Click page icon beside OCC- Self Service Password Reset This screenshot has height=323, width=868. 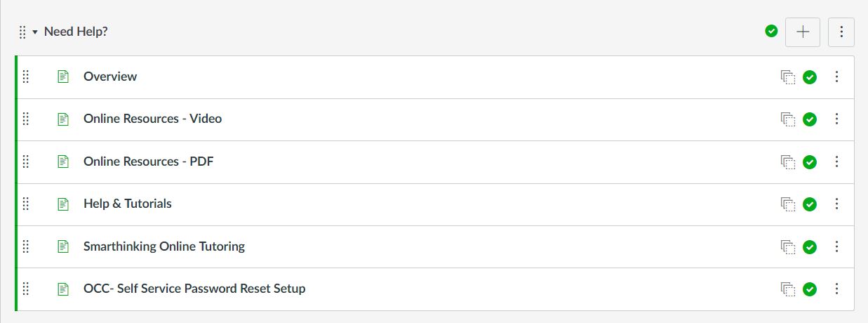tap(63, 289)
